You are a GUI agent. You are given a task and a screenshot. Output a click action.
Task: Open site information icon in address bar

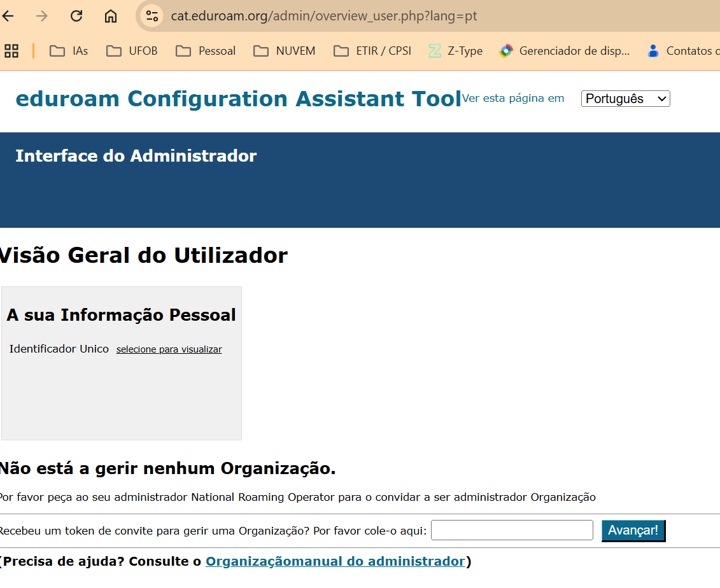(x=152, y=16)
